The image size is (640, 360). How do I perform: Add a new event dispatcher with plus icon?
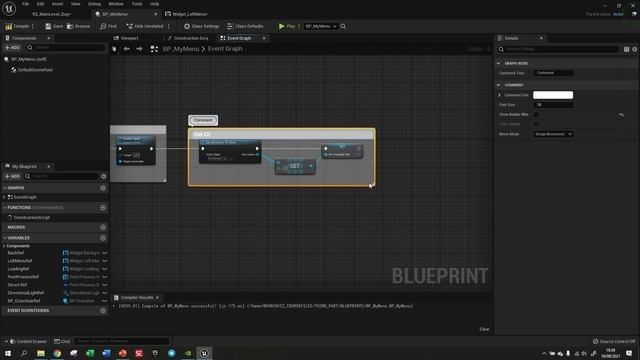click(x=103, y=311)
